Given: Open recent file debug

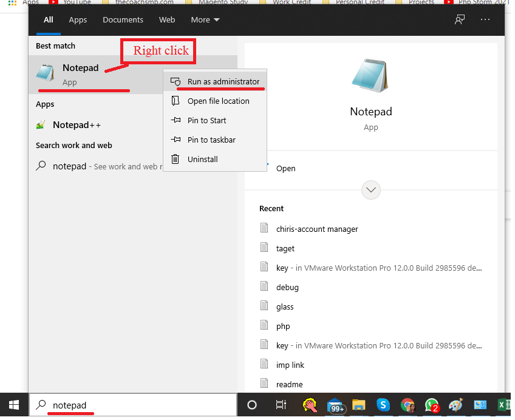Looking at the screenshot, I should coord(287,288).
